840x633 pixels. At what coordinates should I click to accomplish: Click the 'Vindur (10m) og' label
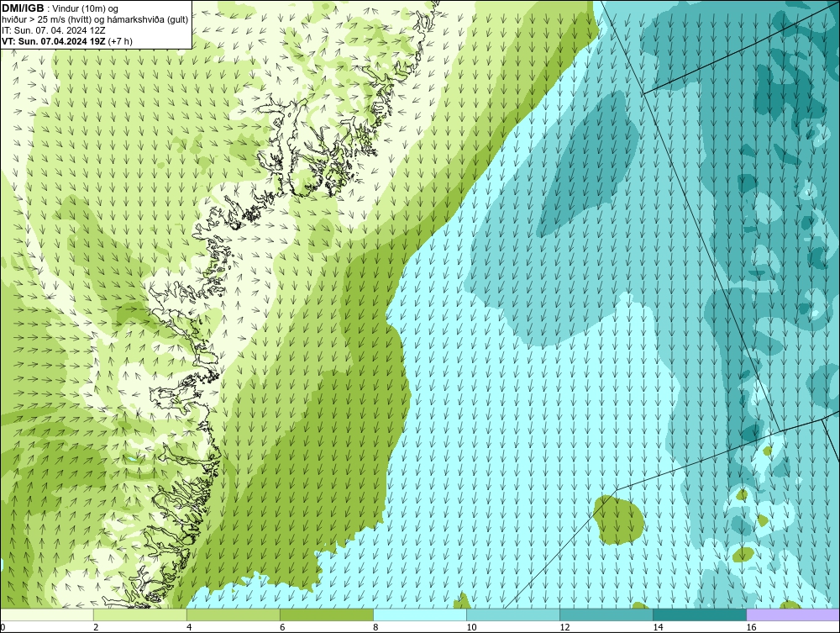(87, 9)
